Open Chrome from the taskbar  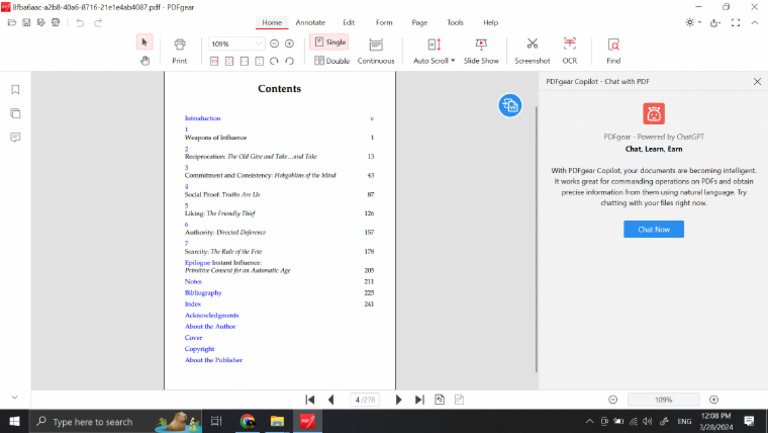coord(247,421)
